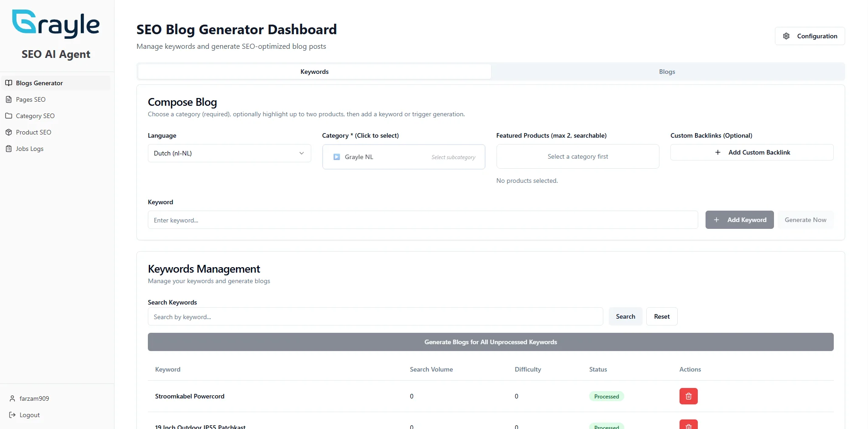Open Blogs Generator in sidebar
The height and width of the screenshot is (429, 868).
[39, 83]
